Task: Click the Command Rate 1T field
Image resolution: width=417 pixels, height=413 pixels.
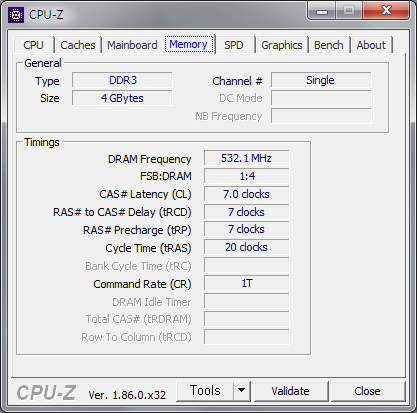Action: point(247,283)
